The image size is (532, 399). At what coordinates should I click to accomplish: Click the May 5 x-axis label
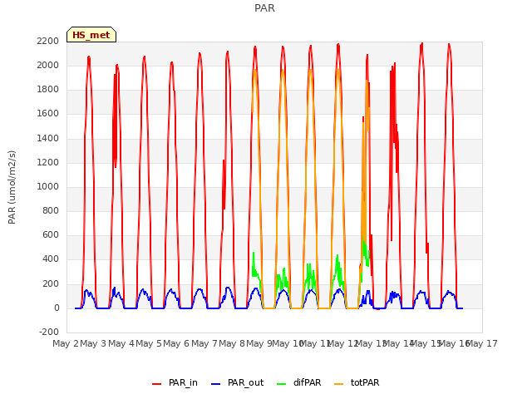[x=149, y=343]
